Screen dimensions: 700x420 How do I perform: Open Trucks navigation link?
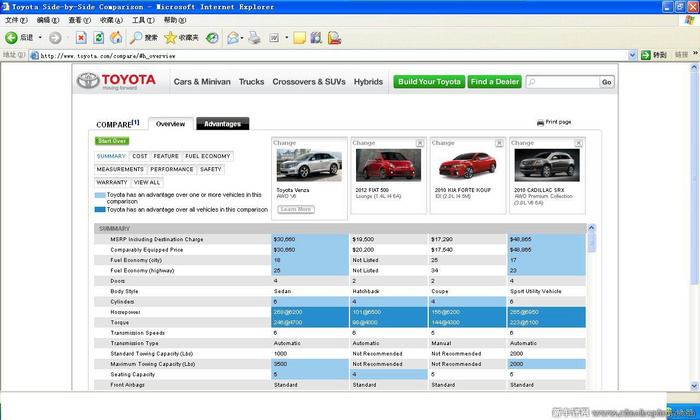[251, 82]
